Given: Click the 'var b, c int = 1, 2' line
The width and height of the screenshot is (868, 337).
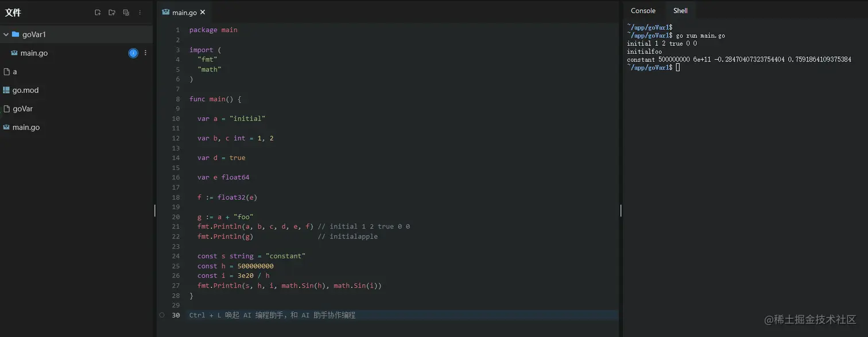Looking at the screenshot, I should [x=235, y=138].
